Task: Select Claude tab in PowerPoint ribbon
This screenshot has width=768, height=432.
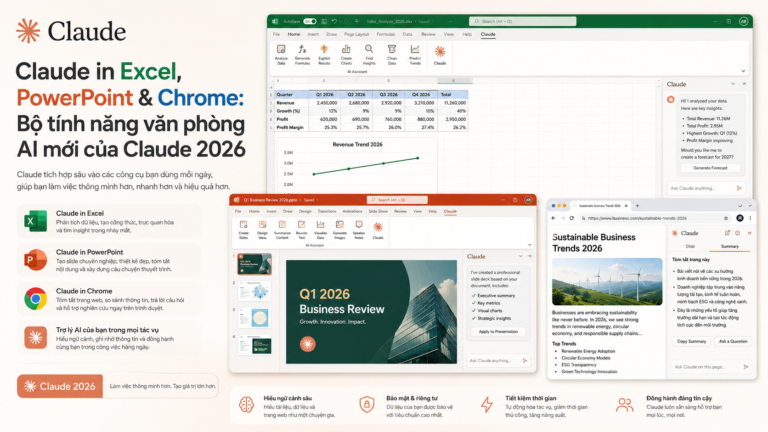Action: click(450, 212)
